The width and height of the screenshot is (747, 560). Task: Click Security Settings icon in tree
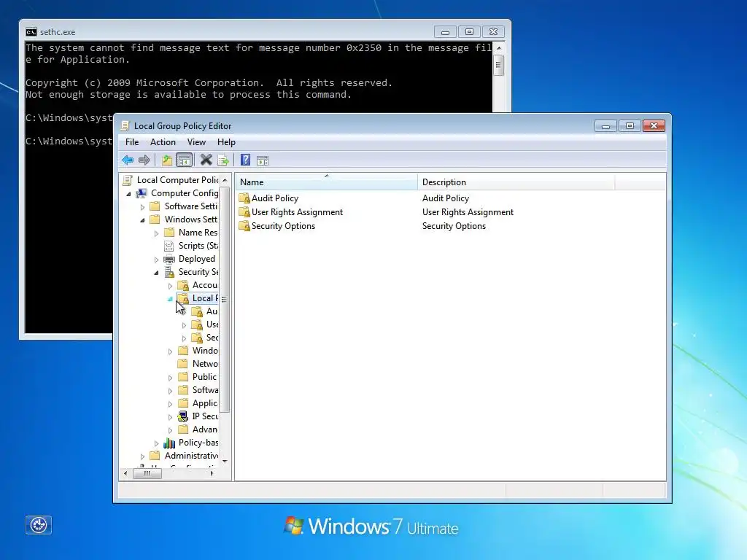coord(169,272)
